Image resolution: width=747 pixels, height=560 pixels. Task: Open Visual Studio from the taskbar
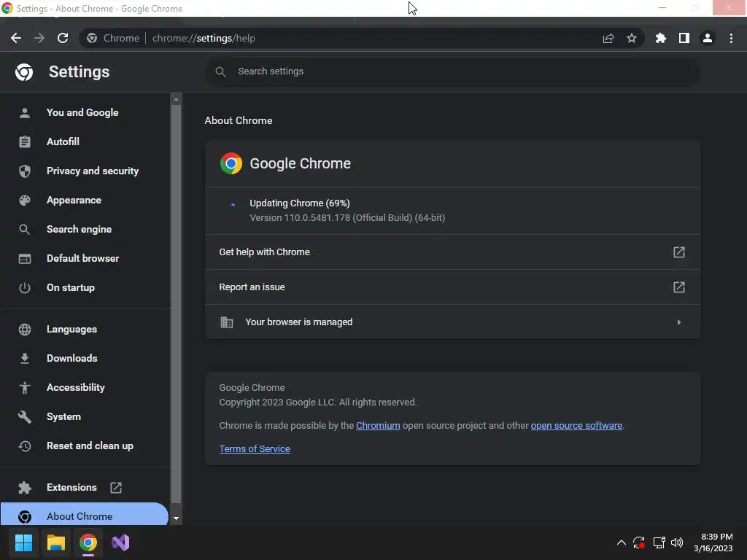click(x=120, y=542)
